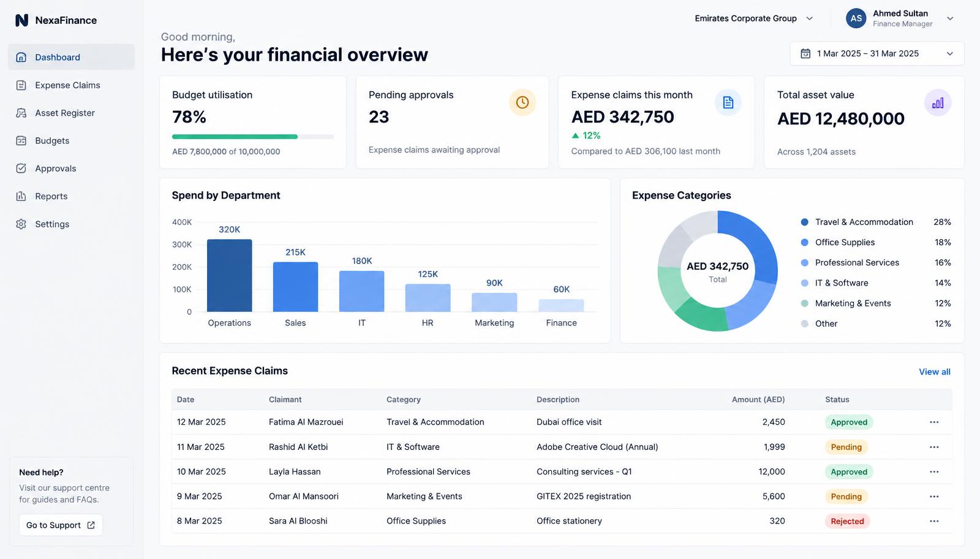980x559 pixels.
Task: Click the calendar icon in date range picker
Action: pos(805,54)
